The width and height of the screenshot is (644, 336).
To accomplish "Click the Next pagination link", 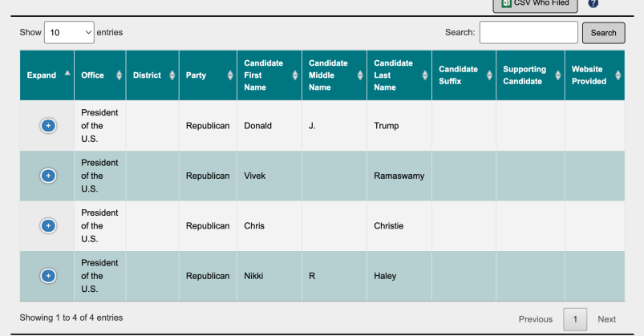I will (x=607, y=319).
